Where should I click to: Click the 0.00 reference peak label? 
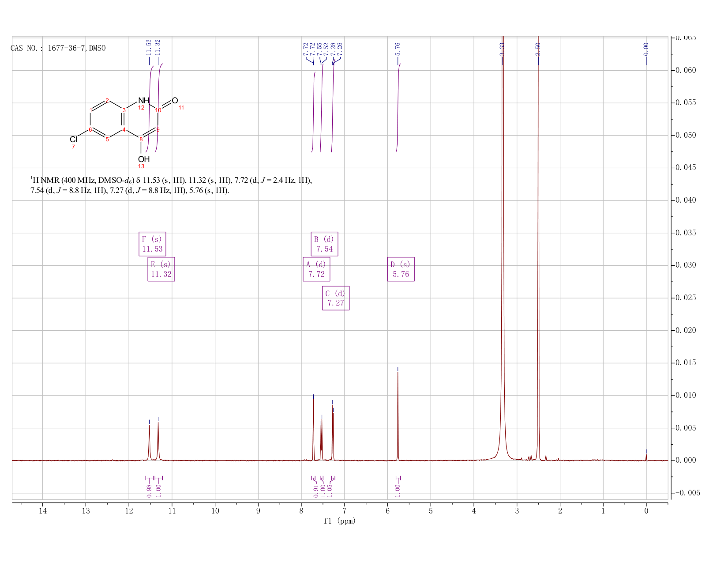point(646,49)
